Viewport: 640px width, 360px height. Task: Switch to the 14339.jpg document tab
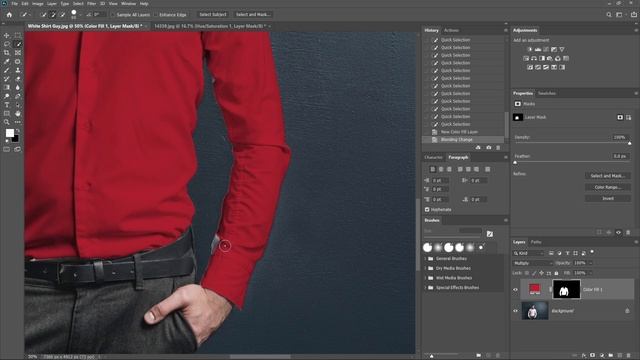(210, 26)
